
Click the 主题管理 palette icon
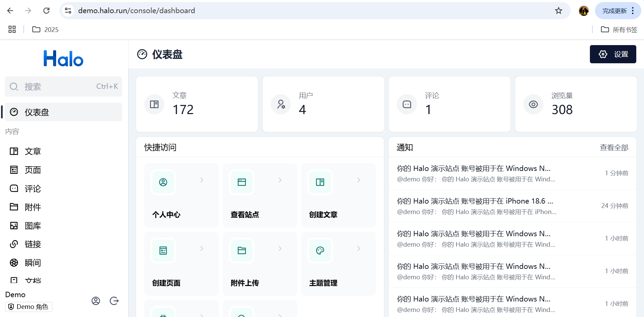click(x=320, y=251)
